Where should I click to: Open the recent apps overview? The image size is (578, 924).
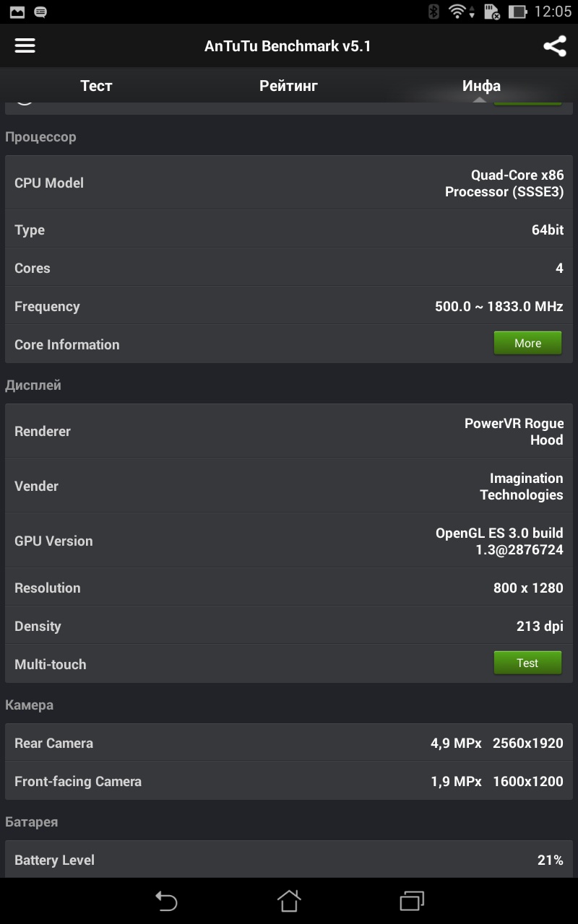click(x=412, y=901)
